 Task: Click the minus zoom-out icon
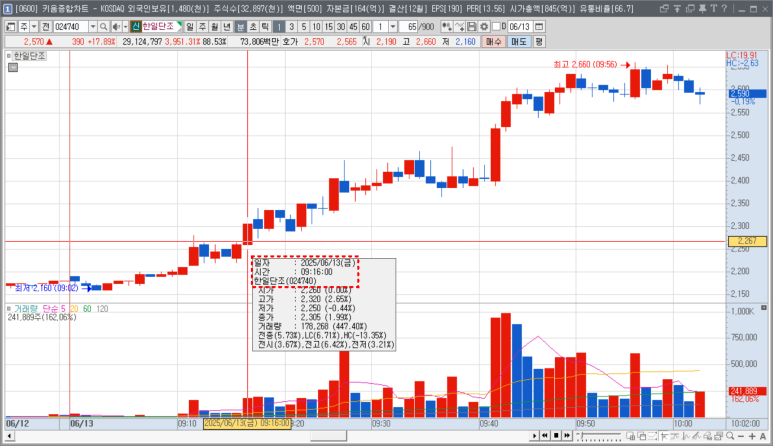click(741, 436)
